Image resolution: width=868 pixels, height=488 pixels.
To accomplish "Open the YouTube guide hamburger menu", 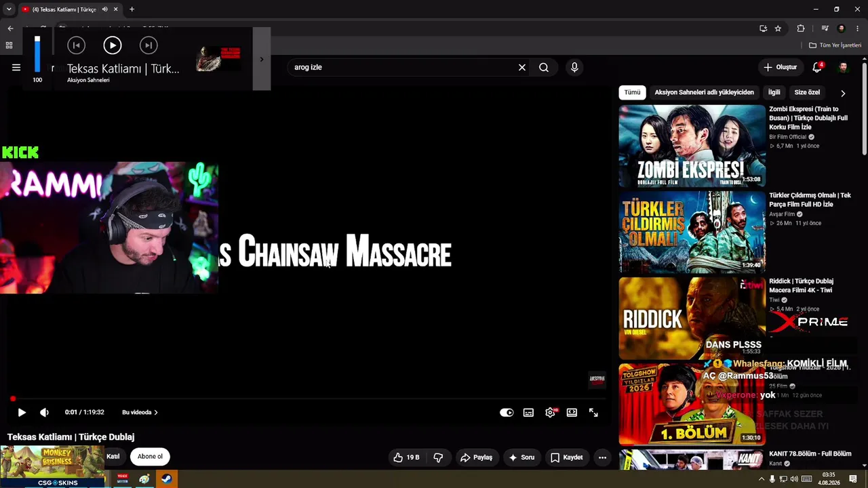I will point(16,67).
